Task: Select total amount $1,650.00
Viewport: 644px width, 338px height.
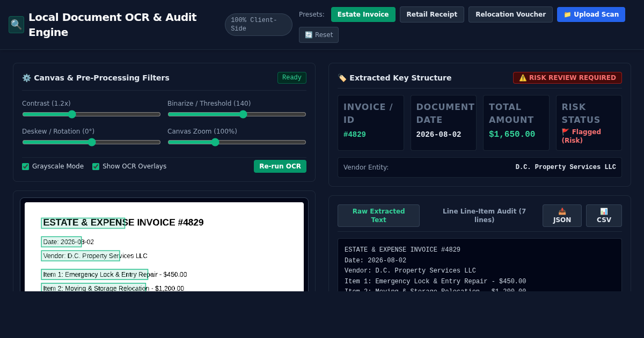Action: (512, 134)
